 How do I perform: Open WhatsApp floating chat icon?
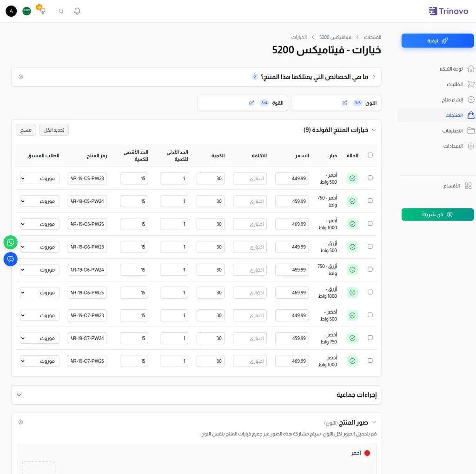[10, 242]
